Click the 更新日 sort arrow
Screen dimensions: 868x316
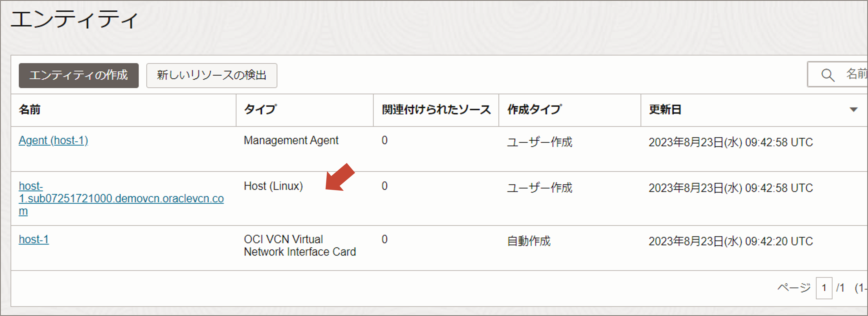(x=853, y=110)
